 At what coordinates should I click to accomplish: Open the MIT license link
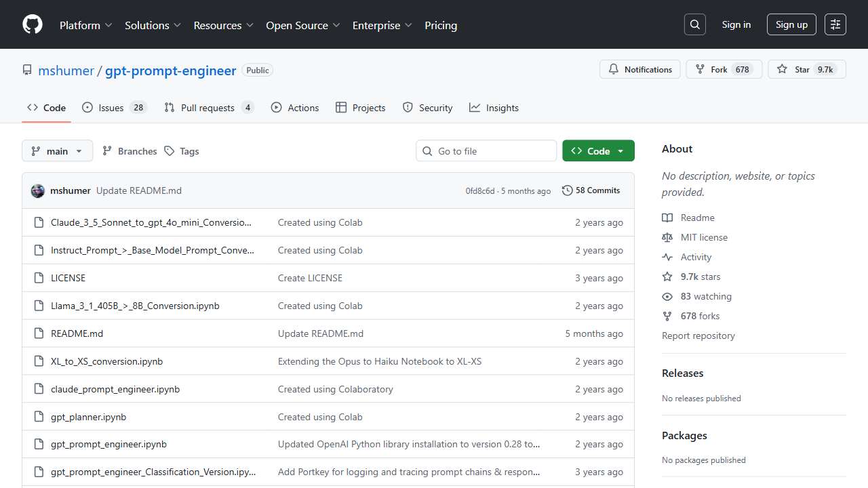click(x=703, y=237)
